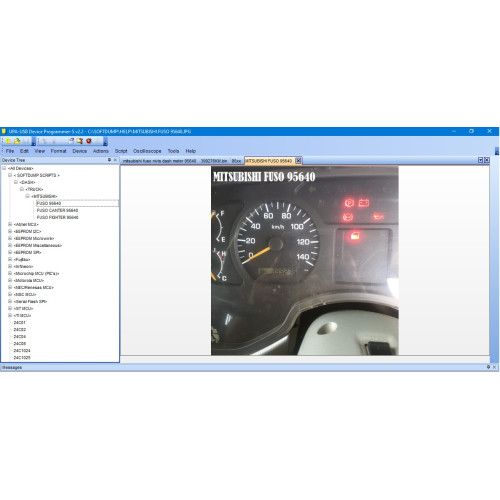Image resolution: width=500 pixels, height=500 pixels.
Task: Pin the Messages panel
Action: point(488,367)
